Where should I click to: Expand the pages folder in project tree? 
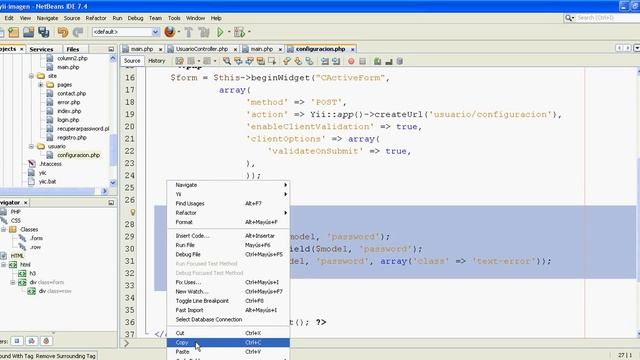40,85
